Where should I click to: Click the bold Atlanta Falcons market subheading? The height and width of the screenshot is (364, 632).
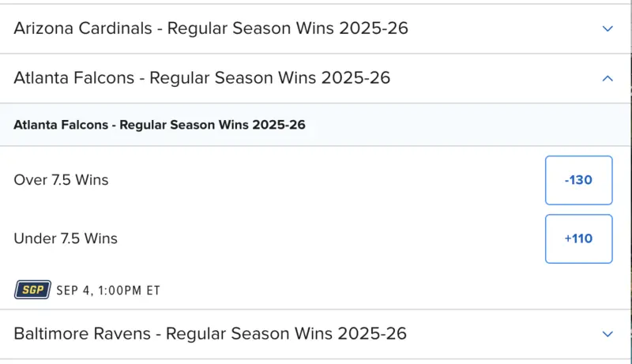[160, 125]
